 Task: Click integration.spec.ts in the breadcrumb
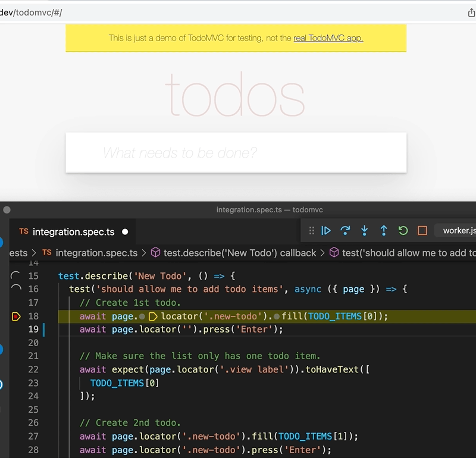96,253
